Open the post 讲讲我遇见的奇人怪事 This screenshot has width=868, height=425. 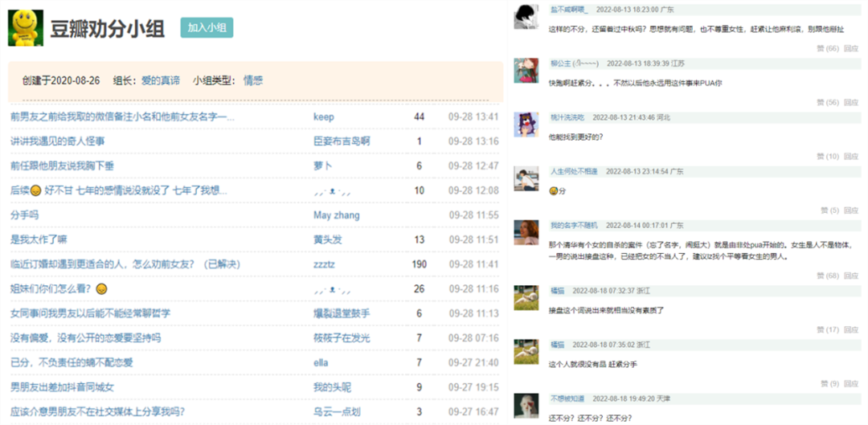(x=57, y=141)
